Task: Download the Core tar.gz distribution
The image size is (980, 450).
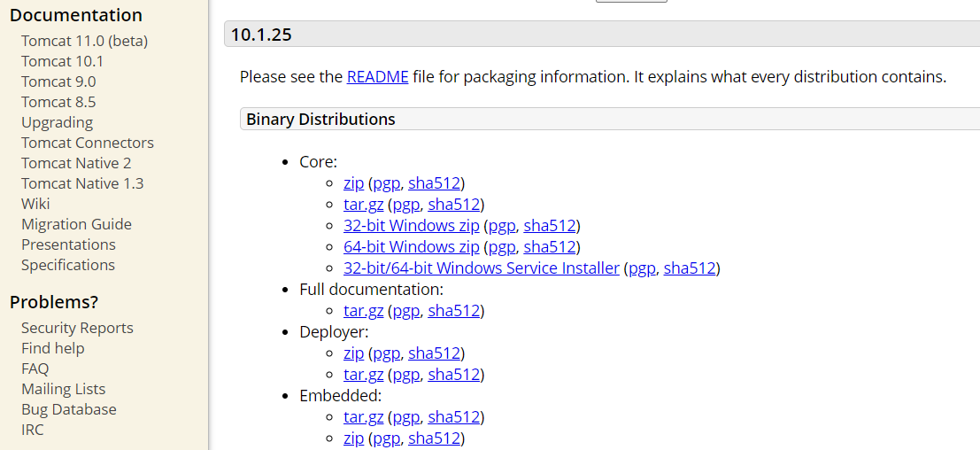Action: tap(363, 205)
